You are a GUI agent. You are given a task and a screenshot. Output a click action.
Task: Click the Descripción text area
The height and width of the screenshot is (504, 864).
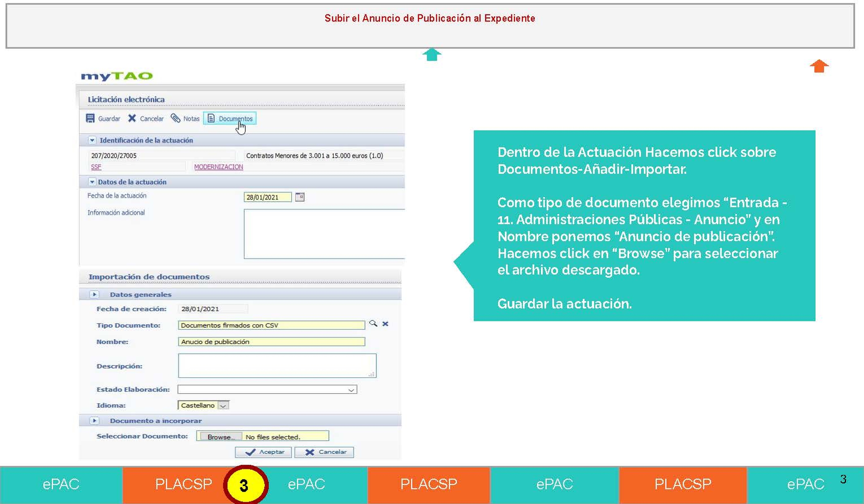coord(277,365)
